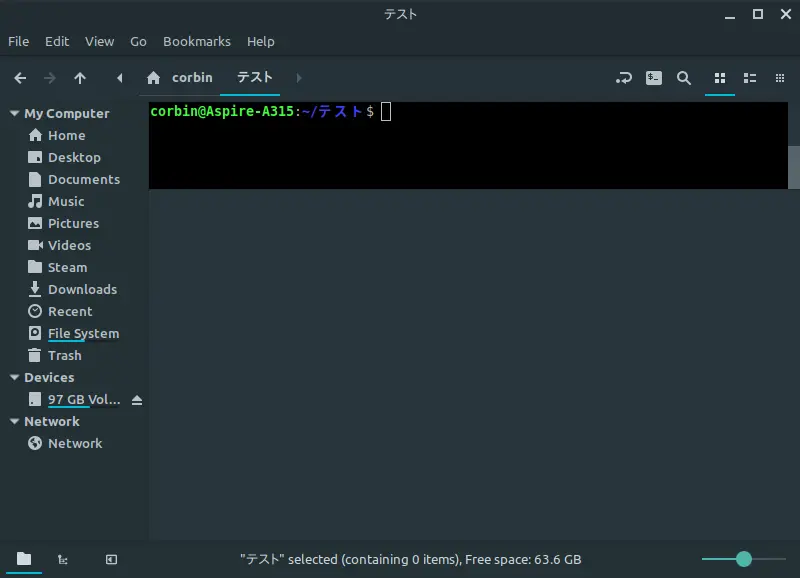Go up to the parent folder
The height and width of the screenshot is (578, 800).
click(x=80, y=78)
